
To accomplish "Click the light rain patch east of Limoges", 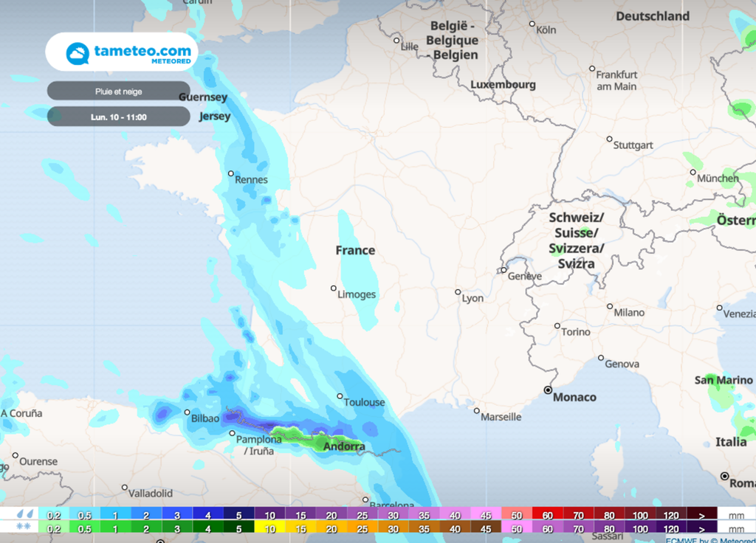I will point(358,270).
